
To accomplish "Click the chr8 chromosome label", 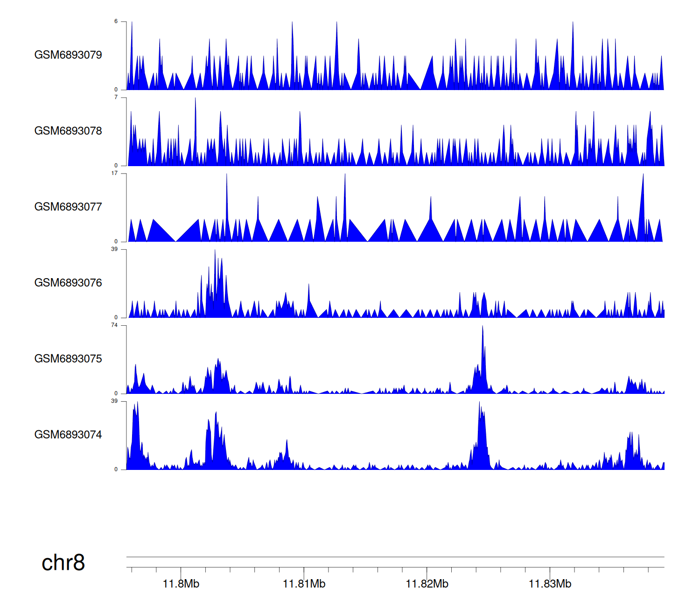I will click(x=63, y=563).
